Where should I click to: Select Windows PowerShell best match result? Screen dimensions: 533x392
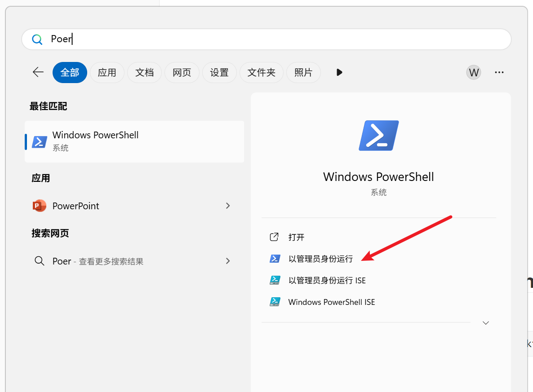[134, 141]
